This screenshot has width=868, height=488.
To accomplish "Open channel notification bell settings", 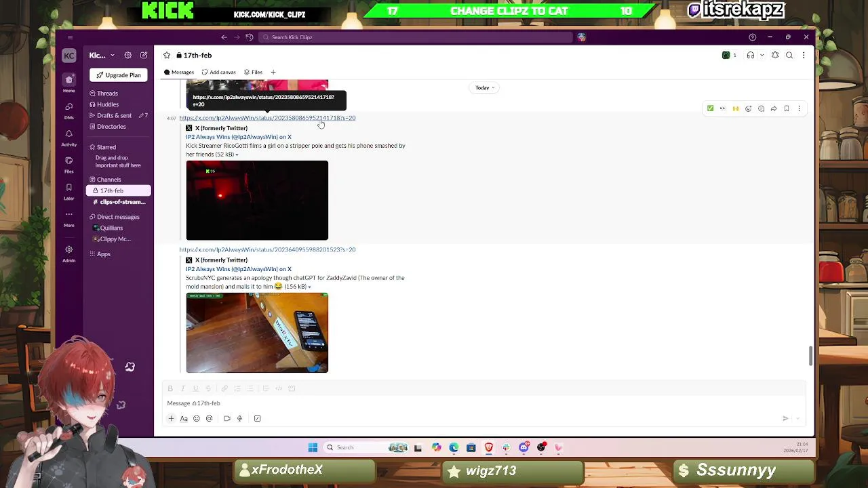I will (x=775, y=55).
